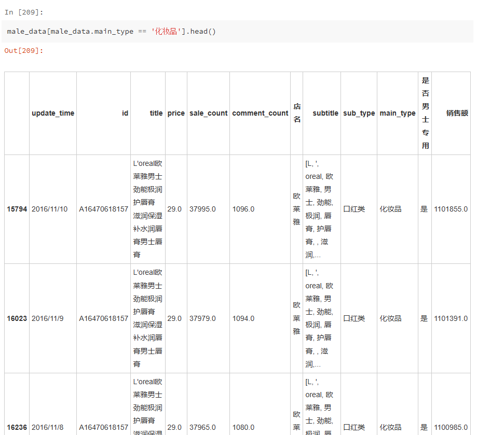Click comment_count value 1096.0
This screenshot has width=504, height=435.
click(243, 209)
